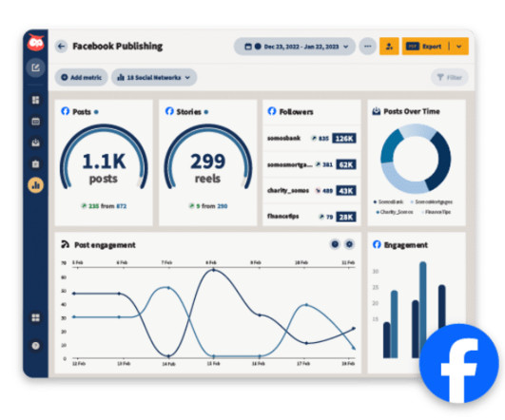This screenshot has width=505, height=420.
Task: Toggle the SomosBank legend entry in donut chart
Action: coord(388,202)
